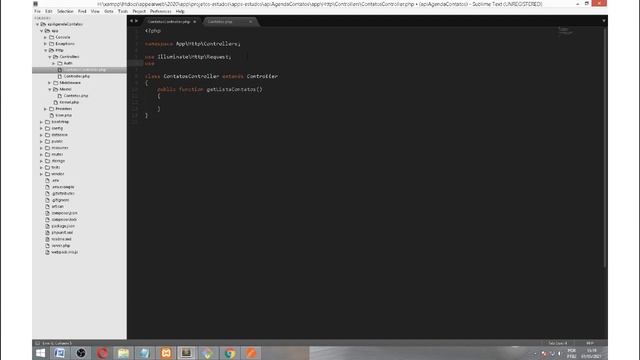Click file icon beside Kernel.php
Screen dimensions: 640x360
[x=56, y=102]
